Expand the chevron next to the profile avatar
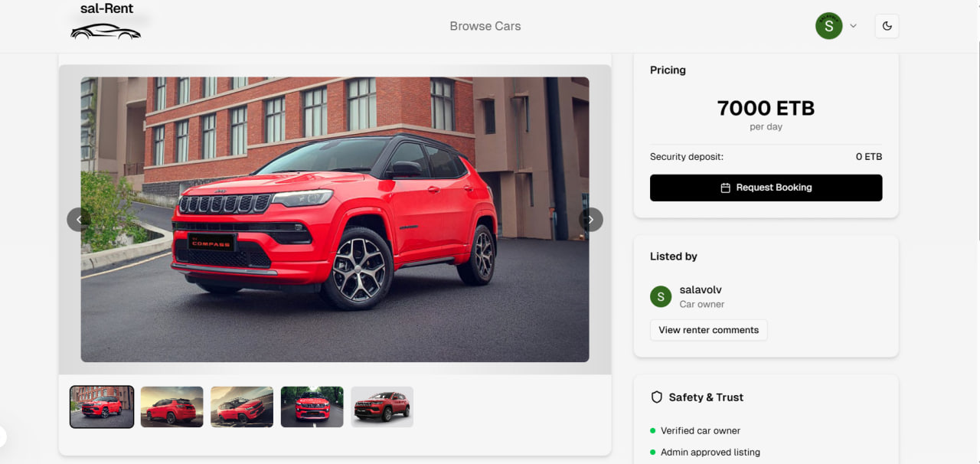Image resolution: width=980 pixels, height=464 pixels. tap(853, 25)
